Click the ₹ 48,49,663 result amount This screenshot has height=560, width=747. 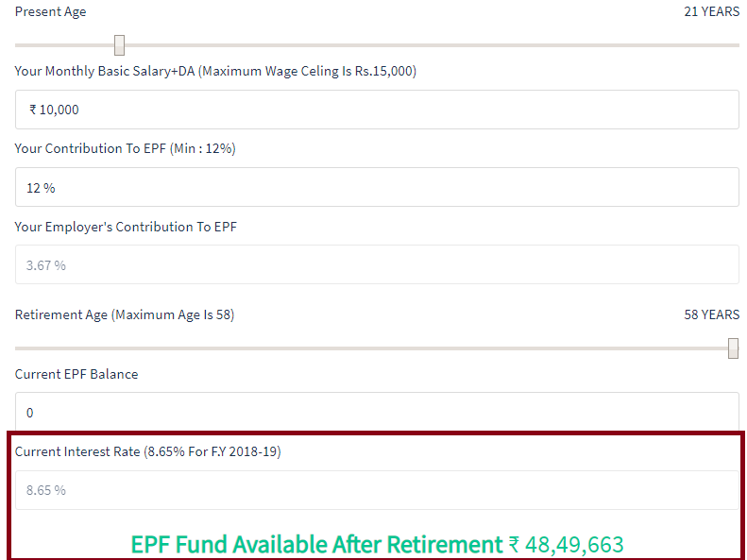point(566,544)
